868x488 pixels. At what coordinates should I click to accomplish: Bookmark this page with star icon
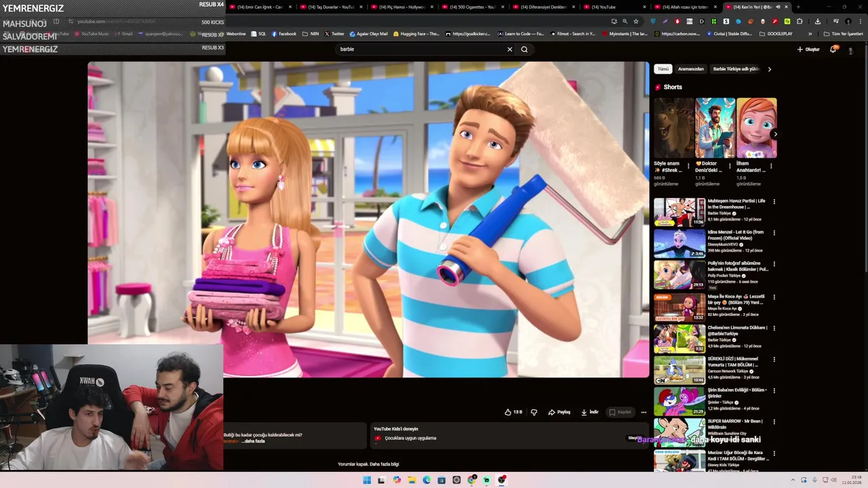pos(636,21)
